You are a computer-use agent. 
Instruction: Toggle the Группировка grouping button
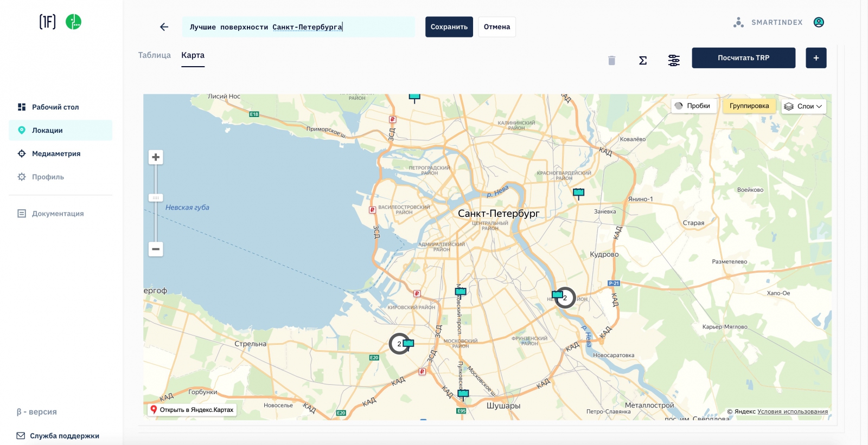[x=749, y=106]
